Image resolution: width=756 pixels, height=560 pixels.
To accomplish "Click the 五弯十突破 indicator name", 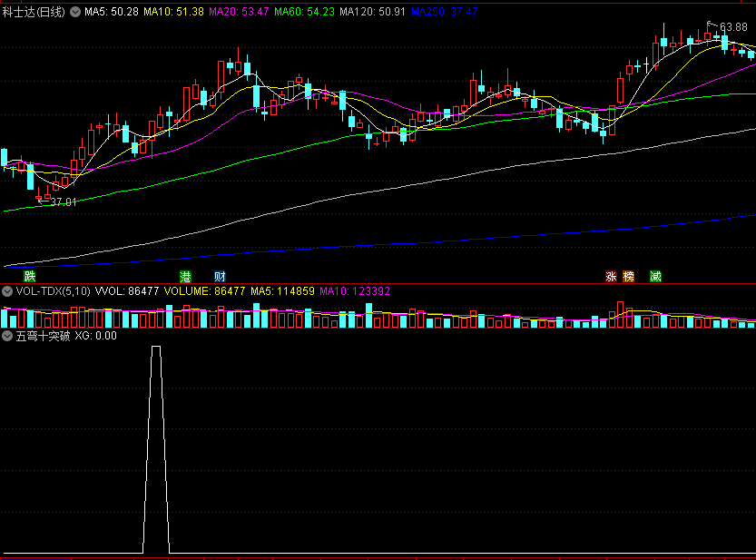I will tap(43, 336).
